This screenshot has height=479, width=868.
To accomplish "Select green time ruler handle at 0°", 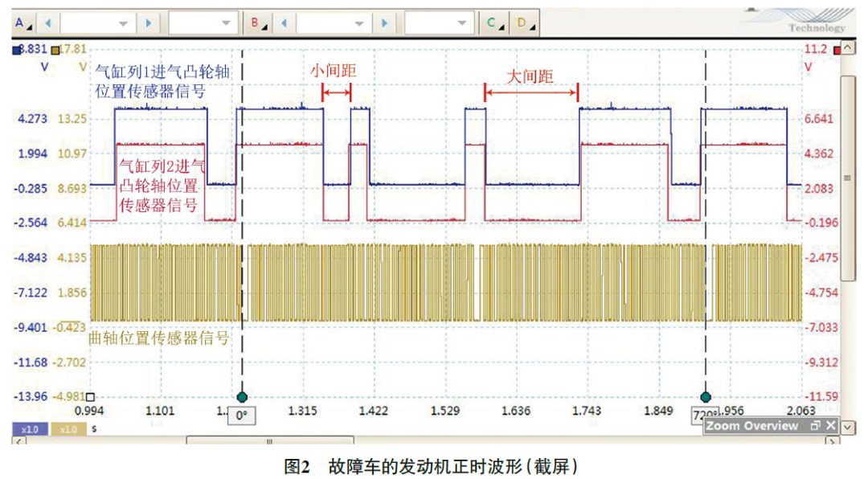I will point(242,397).
